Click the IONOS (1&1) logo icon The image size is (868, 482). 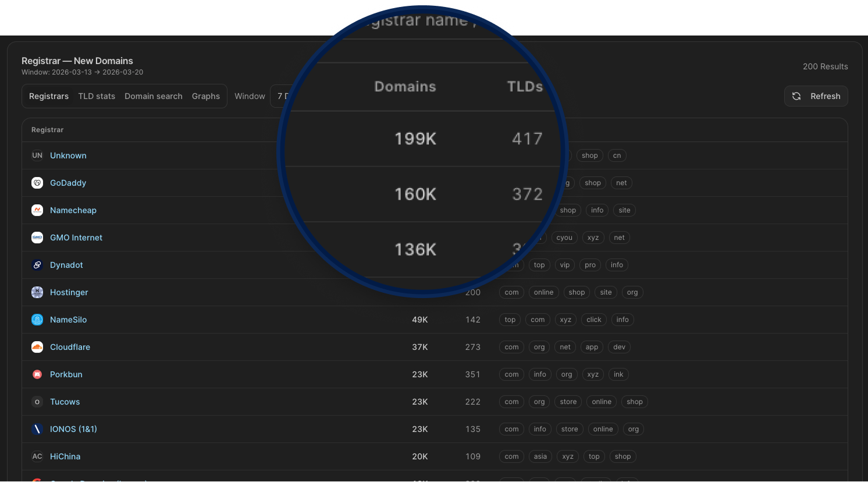point(37,429)
